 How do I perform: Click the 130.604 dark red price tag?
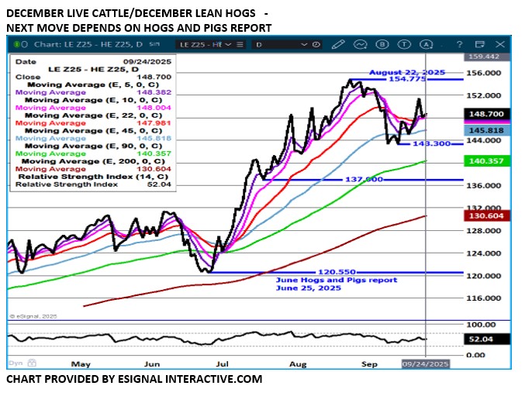pos(486,216)
